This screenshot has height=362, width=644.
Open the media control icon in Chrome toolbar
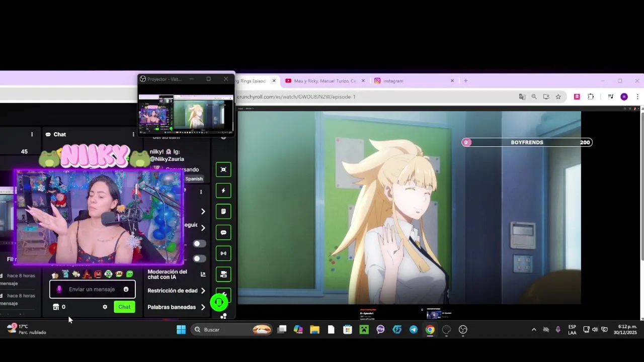(x=610, y=97)
